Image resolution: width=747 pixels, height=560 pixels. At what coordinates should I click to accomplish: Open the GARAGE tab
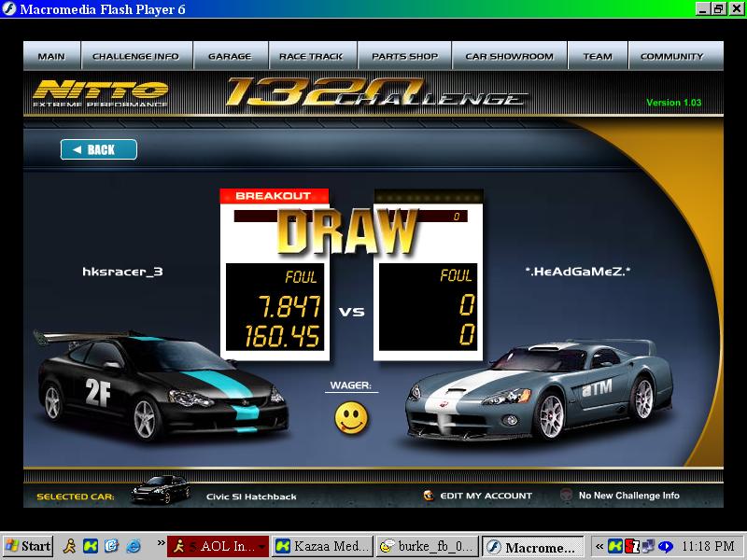point(231,56)
